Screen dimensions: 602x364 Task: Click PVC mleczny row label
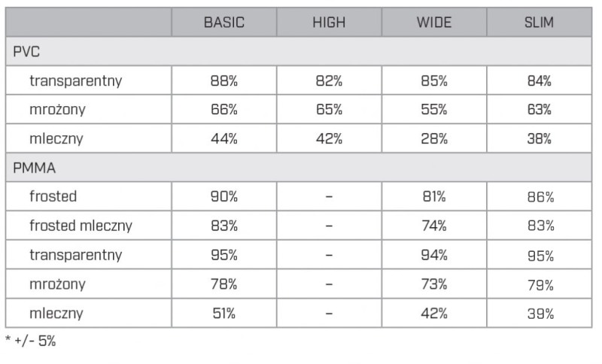pyautogui.click(x=56, y=138)
